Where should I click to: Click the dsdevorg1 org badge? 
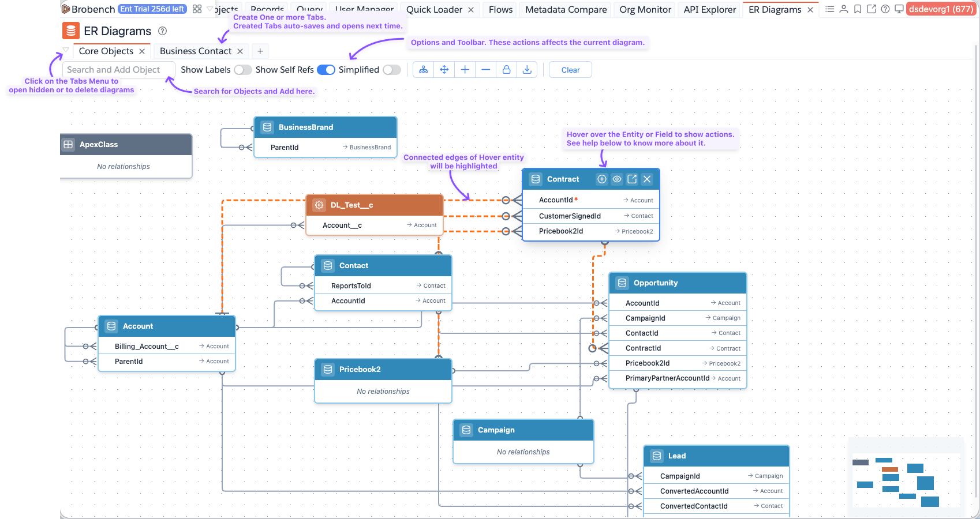[x=941, y=9]
